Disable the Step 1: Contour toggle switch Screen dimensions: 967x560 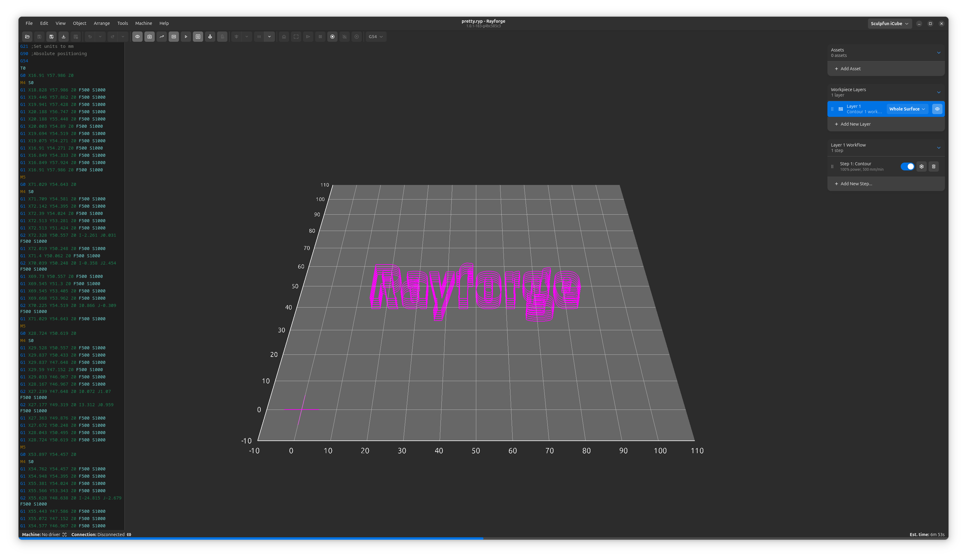click(x=908, y=166)
